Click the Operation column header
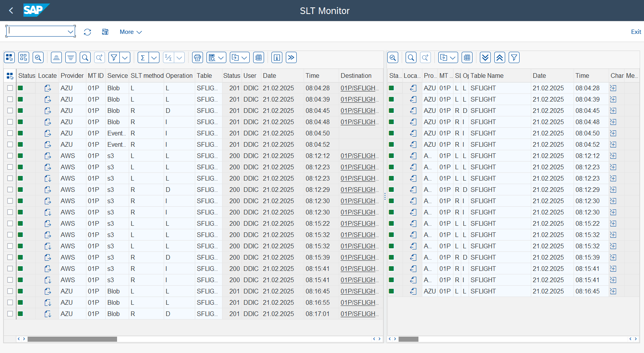 point(179,76)
